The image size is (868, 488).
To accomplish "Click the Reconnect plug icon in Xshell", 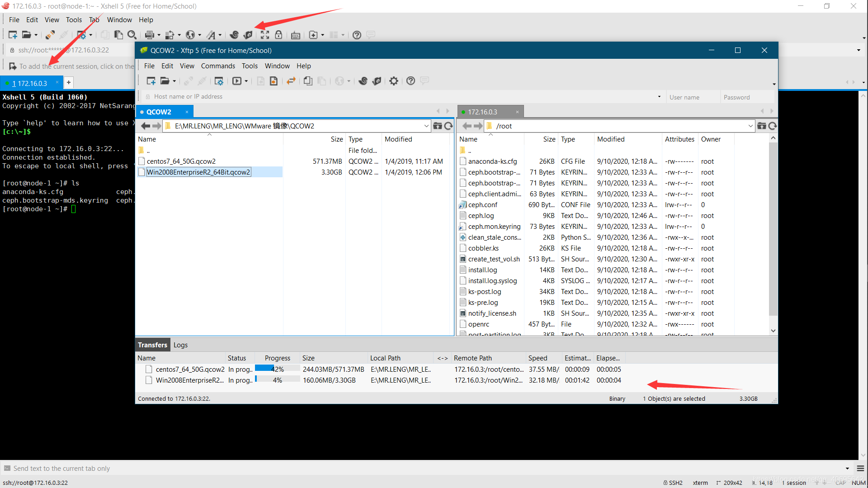I will (x=50, y=35).
